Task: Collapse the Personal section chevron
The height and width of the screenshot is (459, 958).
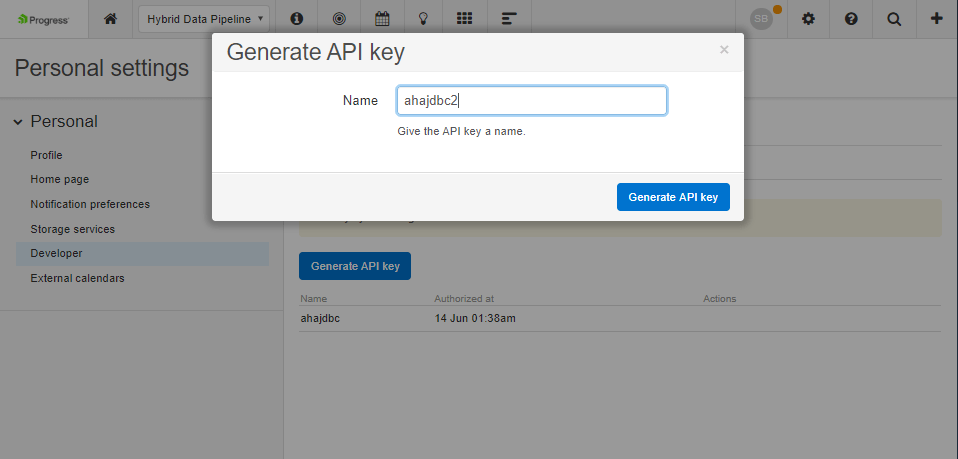Action: 18,122
